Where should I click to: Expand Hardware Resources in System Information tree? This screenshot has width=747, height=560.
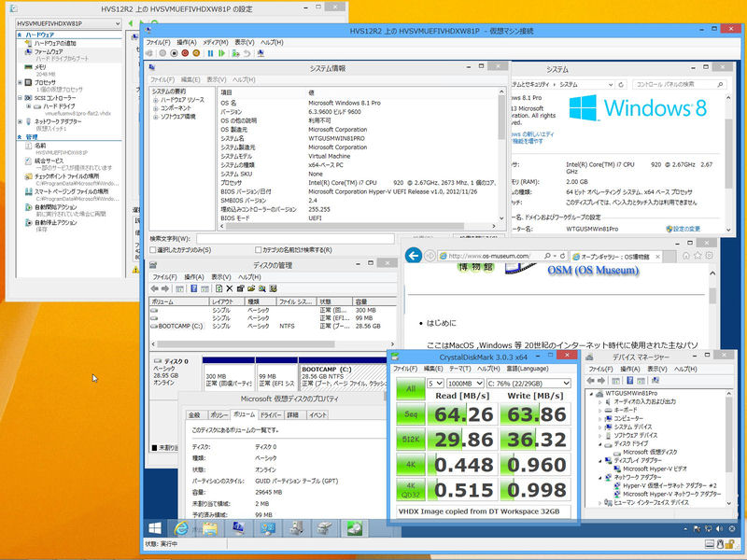click(x=155, y=101)
